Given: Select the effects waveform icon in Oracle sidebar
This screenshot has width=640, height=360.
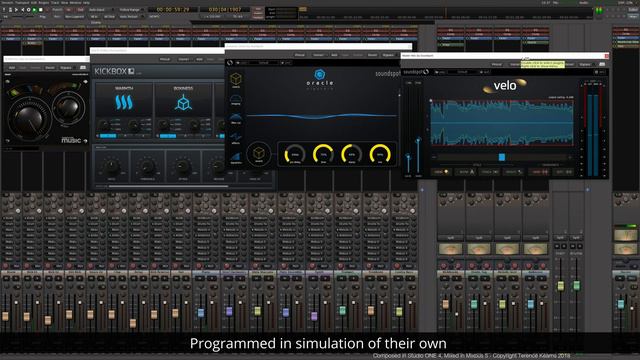Looking at the screenshot, I should click(x=236, y=137).
